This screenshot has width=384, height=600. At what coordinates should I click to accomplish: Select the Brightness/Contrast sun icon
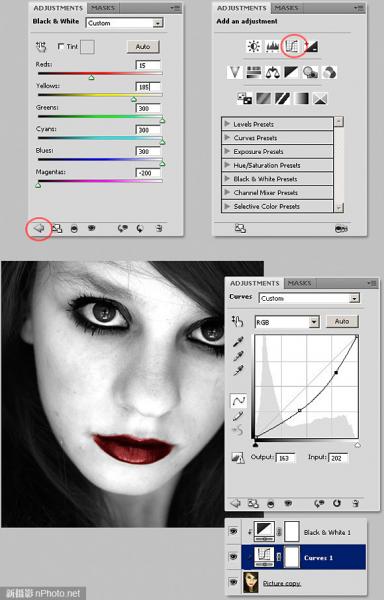[x=254, y=46]
